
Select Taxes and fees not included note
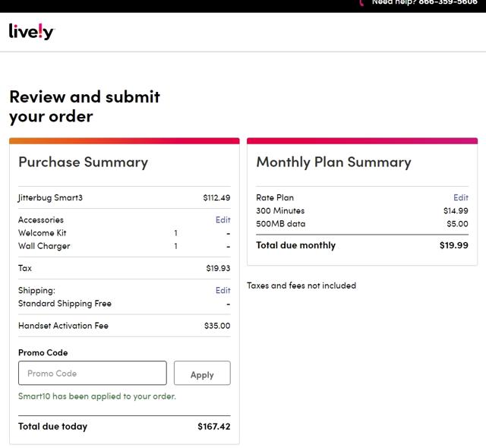(x=301, y=286)
